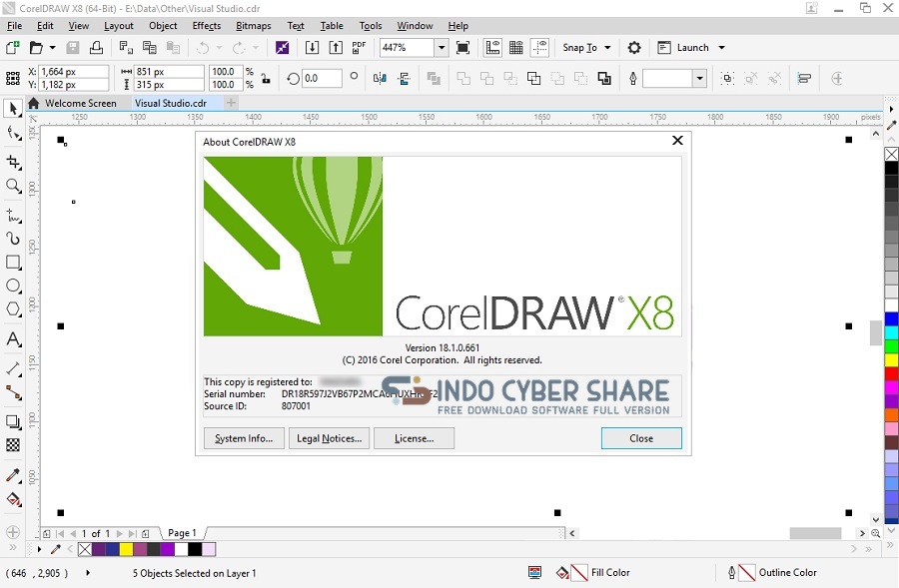Open outline width dropdown
899x588 pixels.
point(699,79)
